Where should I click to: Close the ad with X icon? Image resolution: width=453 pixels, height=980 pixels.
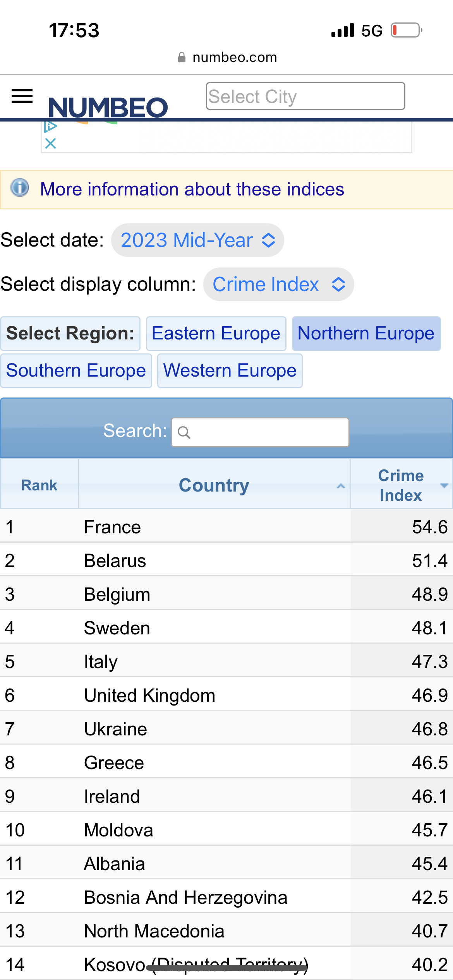[51, 144]
